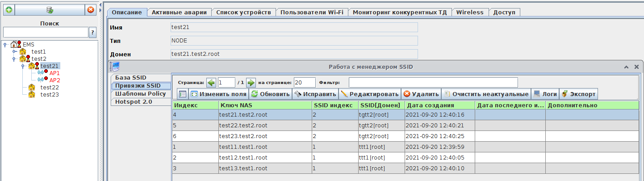Click the Логи button
Screen dimensions: 644x181
coord(545,94)
